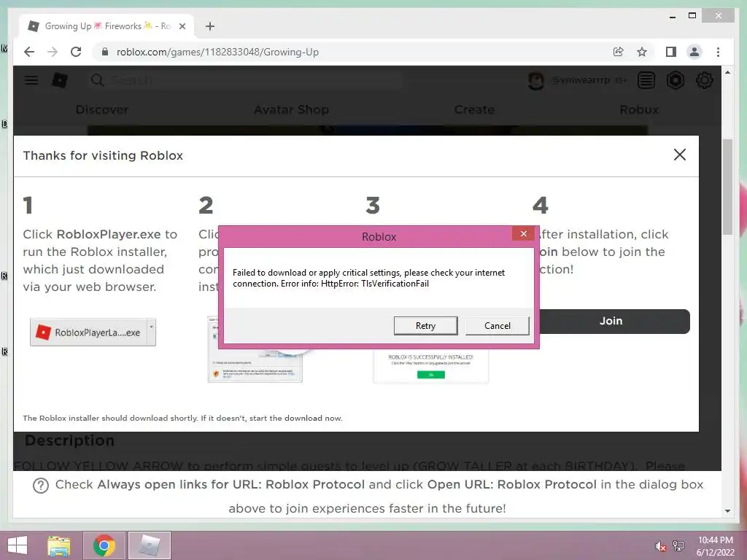Go forward in Chrome

(53, 52)
